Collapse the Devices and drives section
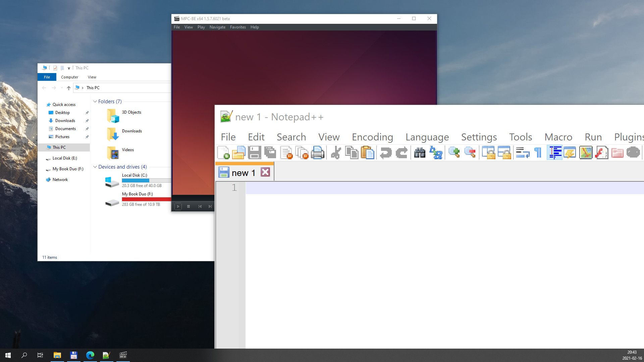The image size is (644, 362). (95, 167)
